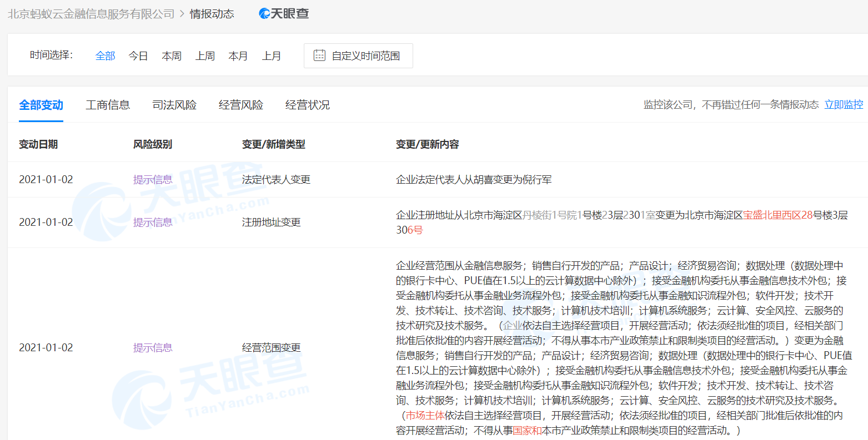Open 北京蚂蚁云金融信息服务有限公司 breadcrumb link
868x440 pixels.
[91, 14]
